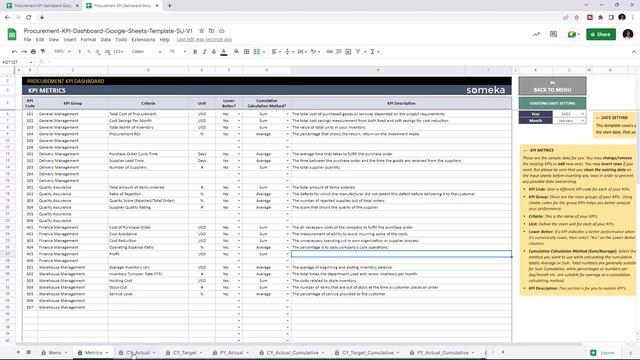Open the font family dropdown
Viewport: 640px width, 360px height.
pos(147,52)
